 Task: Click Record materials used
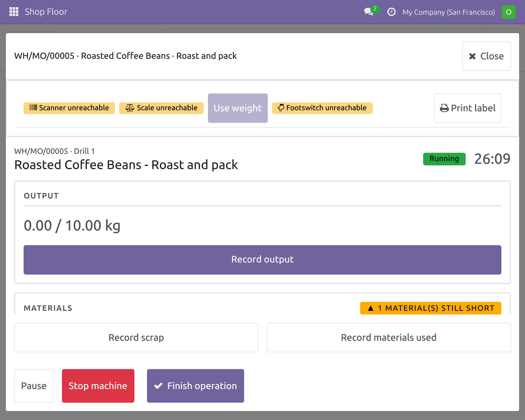click(389, 338)
